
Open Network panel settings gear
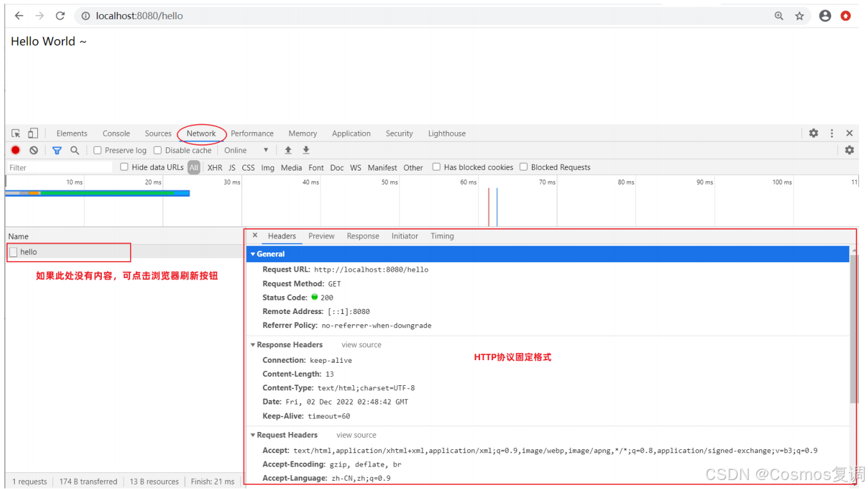[849, 150]
